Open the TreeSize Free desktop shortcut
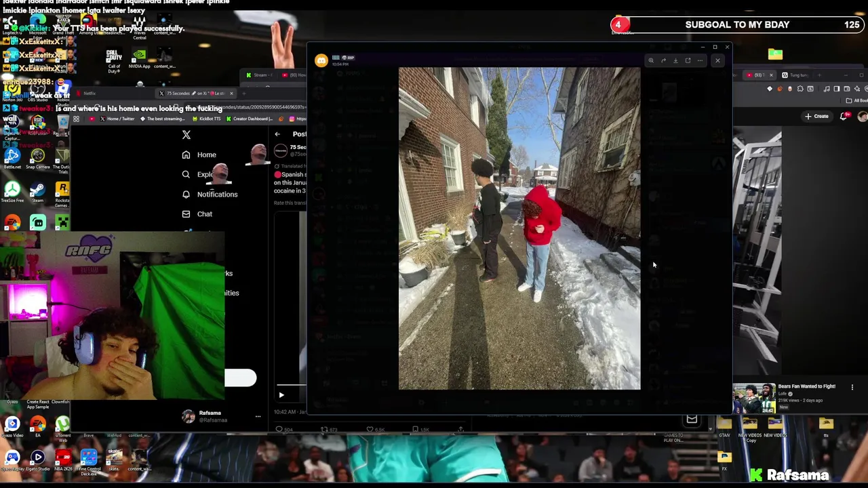The image size is (868, 488). (x=12, y=191)
